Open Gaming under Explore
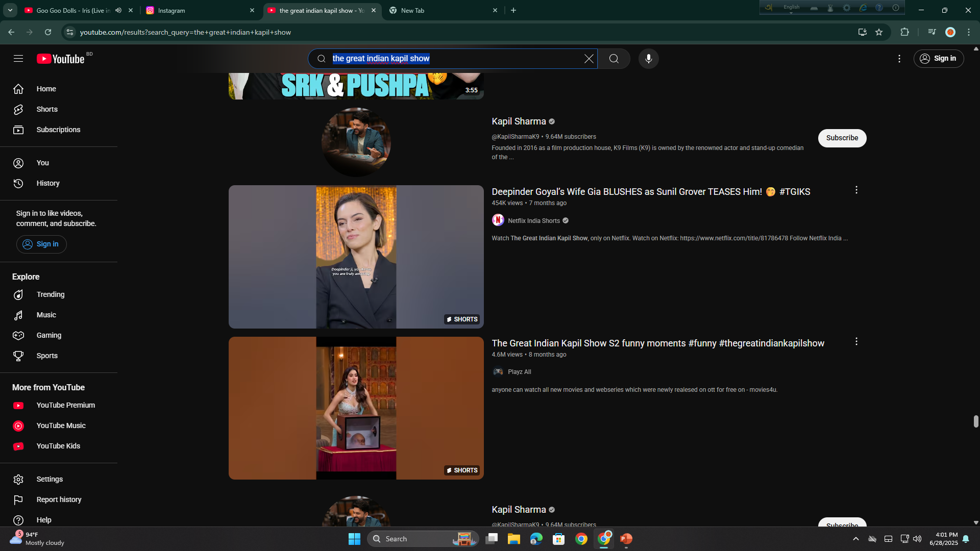This screenshot has height=551, width=980. point(59,335)
